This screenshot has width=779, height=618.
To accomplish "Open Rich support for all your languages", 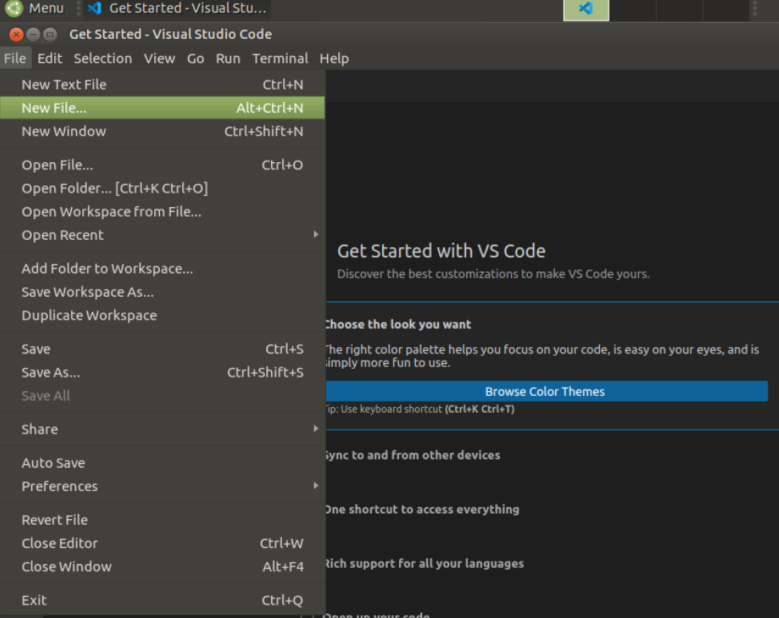I will [423, 564].
